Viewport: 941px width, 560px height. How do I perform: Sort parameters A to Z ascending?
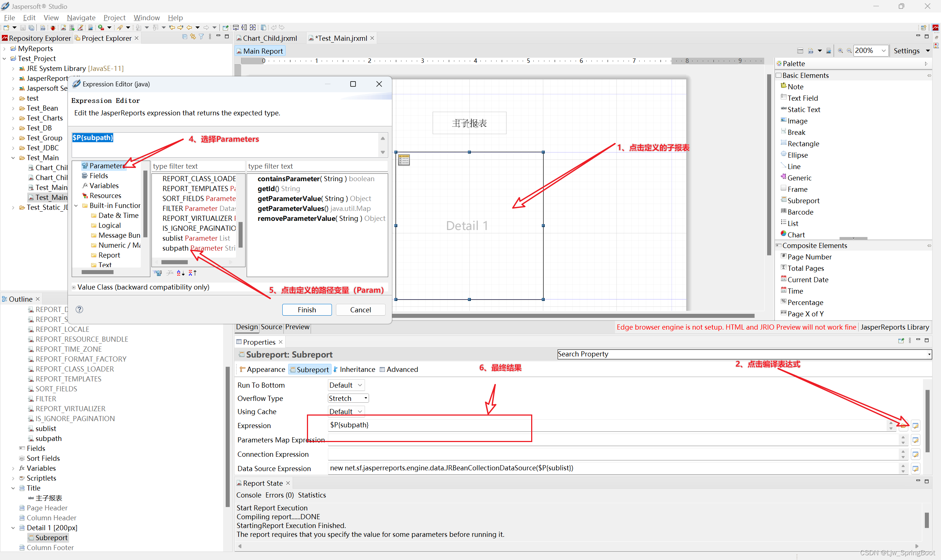(x=180, y=273)
